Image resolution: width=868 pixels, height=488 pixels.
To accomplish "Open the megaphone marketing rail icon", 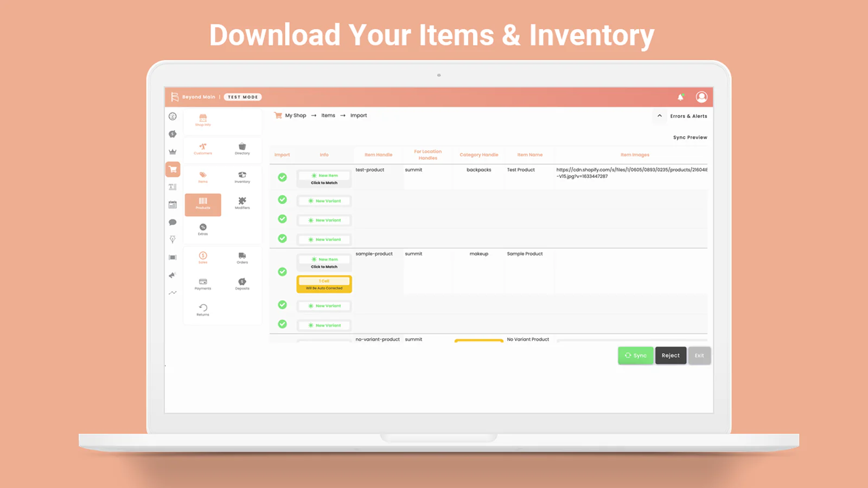I will [x=173, y=275].
